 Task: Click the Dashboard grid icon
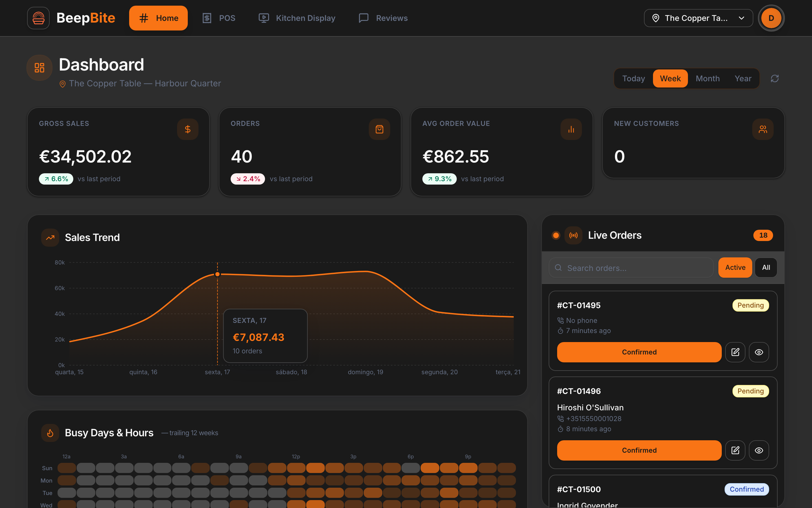click(x=39, y=67)
